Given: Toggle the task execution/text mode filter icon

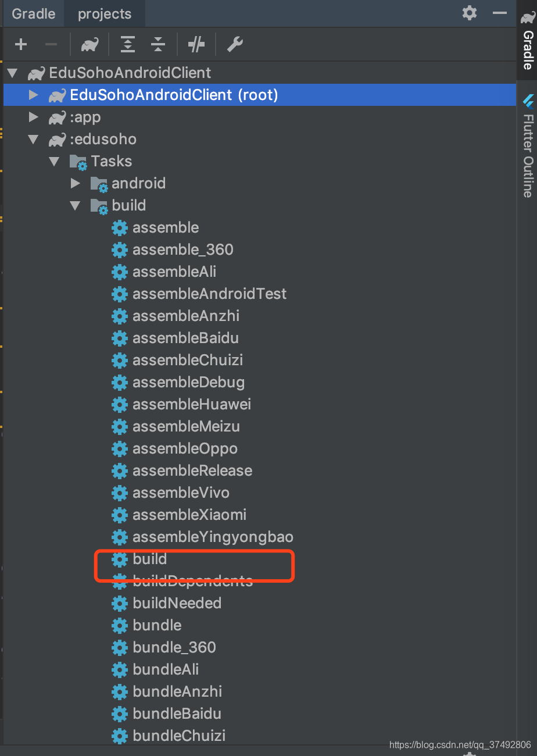Looking at the screenshot, I should 196,44.
